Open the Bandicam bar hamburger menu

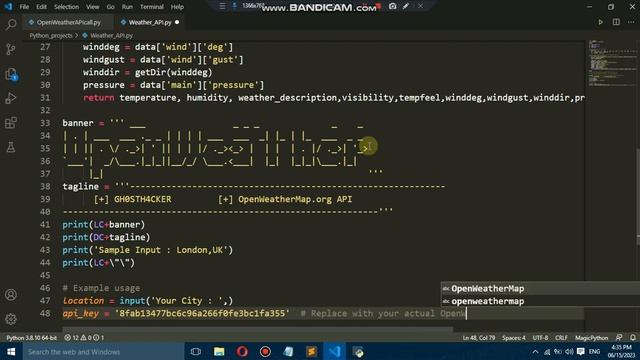pos(222,6)
